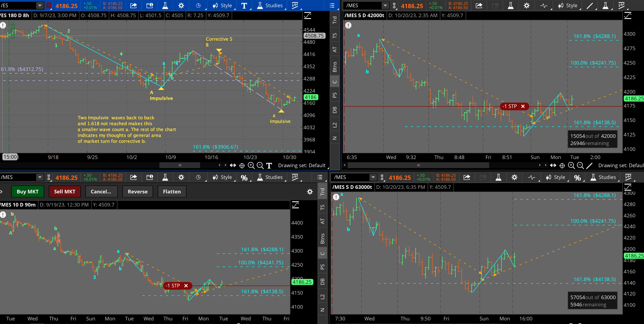The height and width of the screenshot is (324, 644).
Task: Toggle AT side panel on /ES chart
Action: click(334, 49)
